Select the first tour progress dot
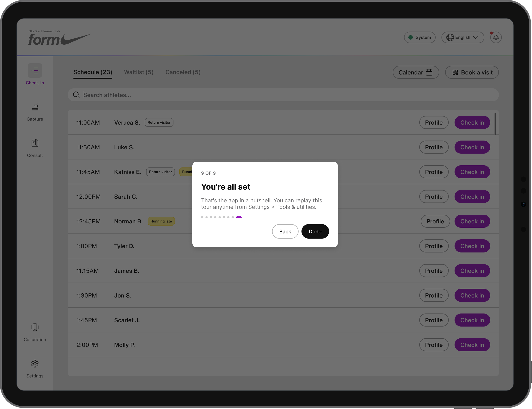 202,217
